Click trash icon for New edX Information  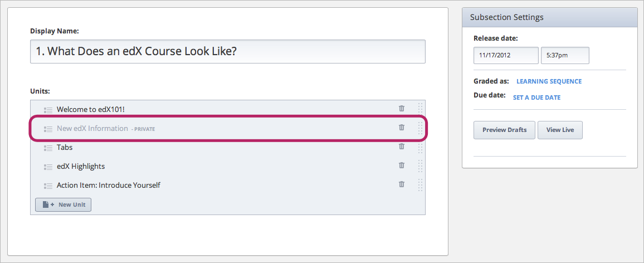[401, 128]
